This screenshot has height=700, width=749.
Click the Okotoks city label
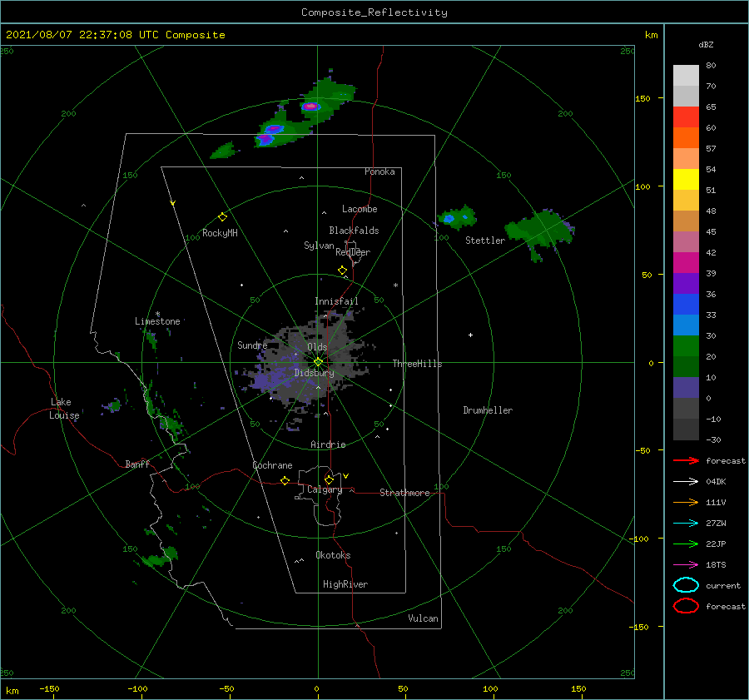tap(333, 555)
